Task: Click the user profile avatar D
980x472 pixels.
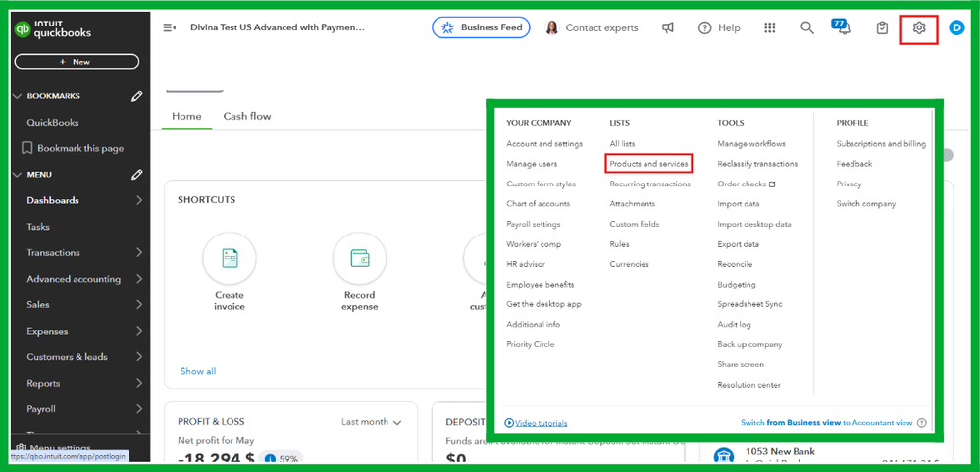Action: pos(956,28)
